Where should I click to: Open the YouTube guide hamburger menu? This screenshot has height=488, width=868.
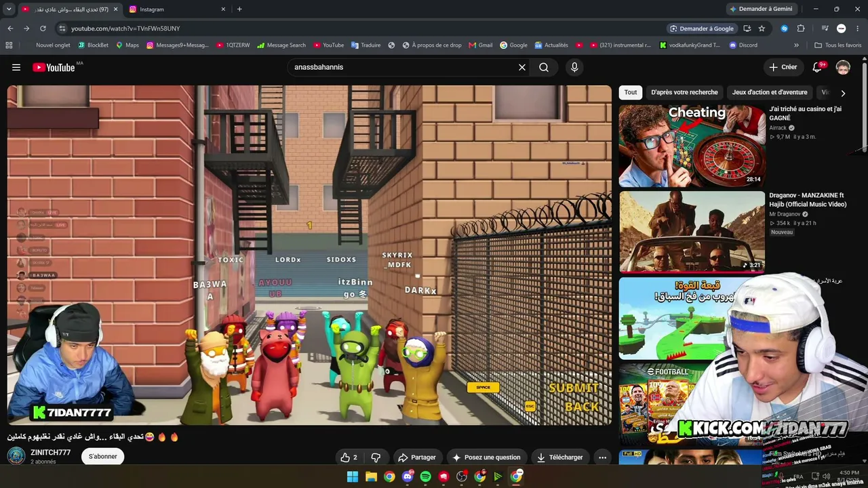point(16,67)
